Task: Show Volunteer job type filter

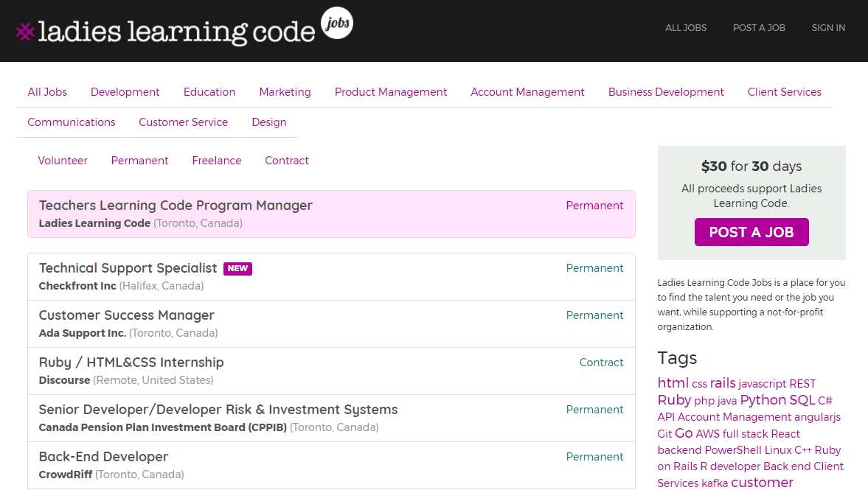Action: [63, 161]
